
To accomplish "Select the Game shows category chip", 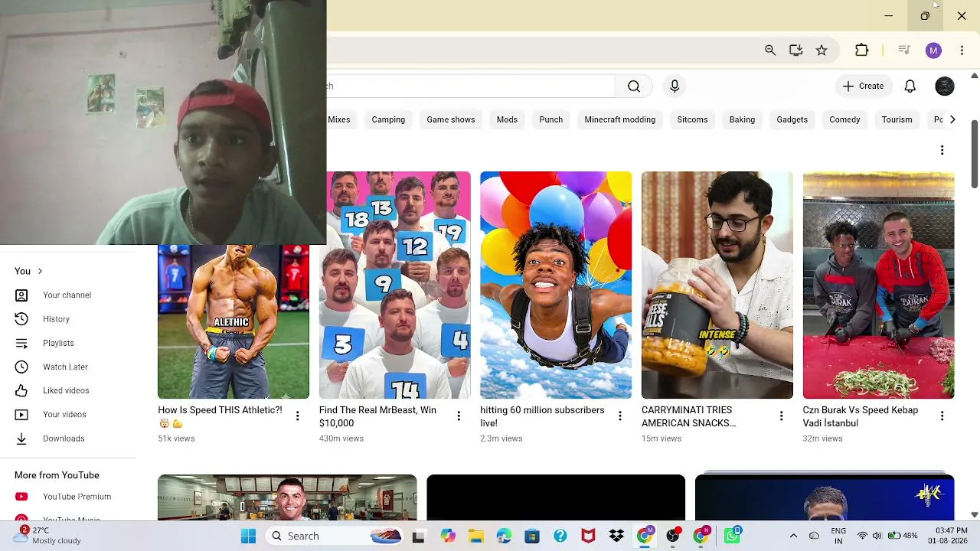I will coord(451,119).
